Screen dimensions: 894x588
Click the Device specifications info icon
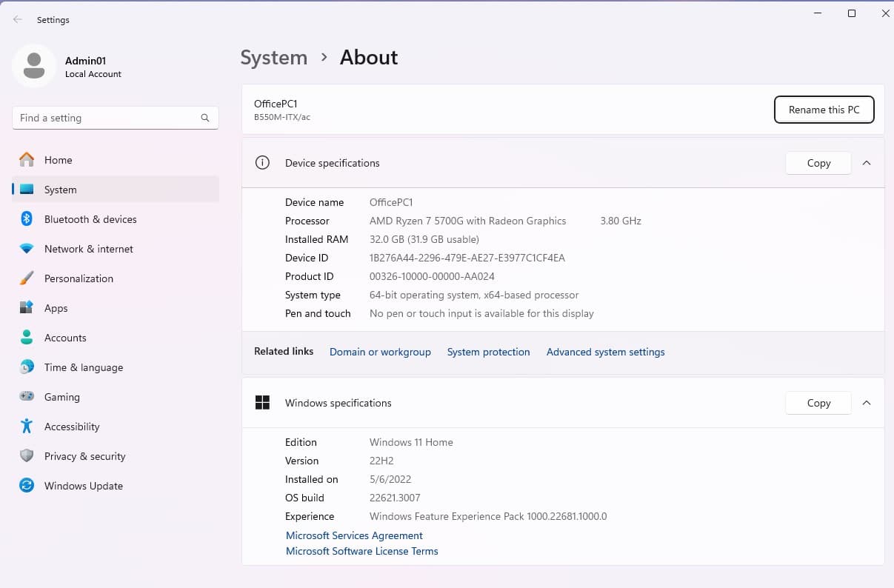pyautogui.click(x=262, y=163)
